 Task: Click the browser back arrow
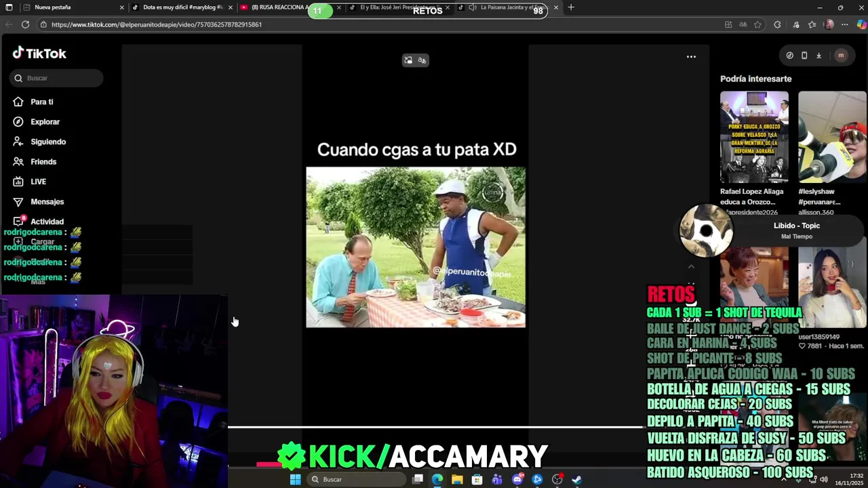click(x=9, y=24)
